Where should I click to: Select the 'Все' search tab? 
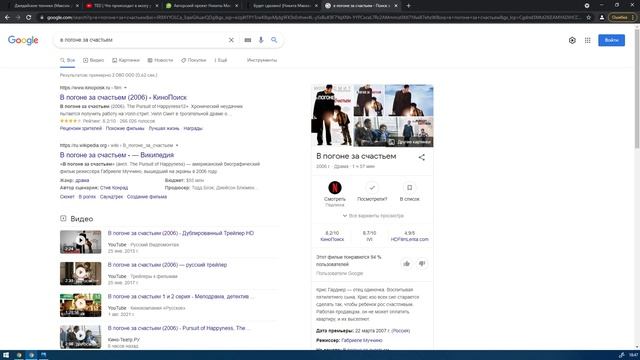[68, 60]
